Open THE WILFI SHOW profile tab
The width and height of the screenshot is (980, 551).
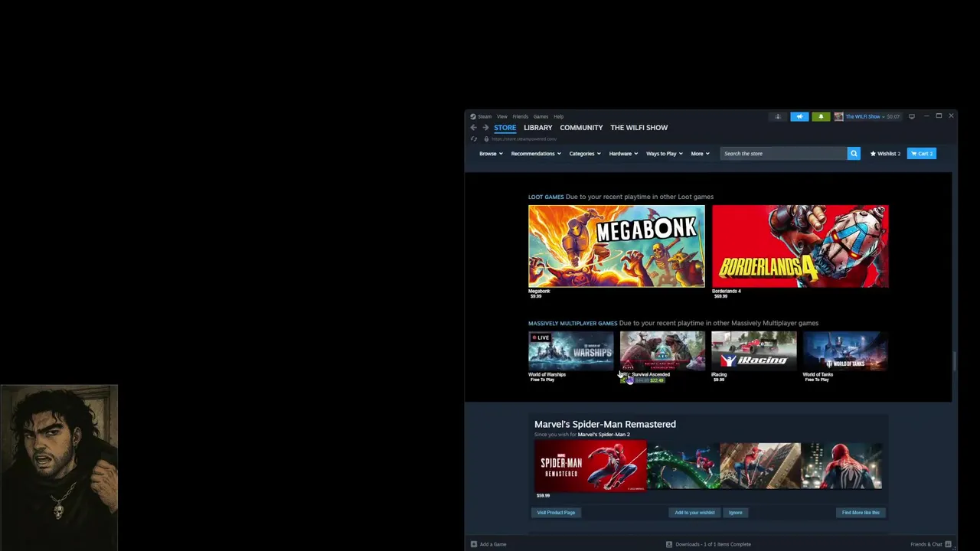pos(639,128)
